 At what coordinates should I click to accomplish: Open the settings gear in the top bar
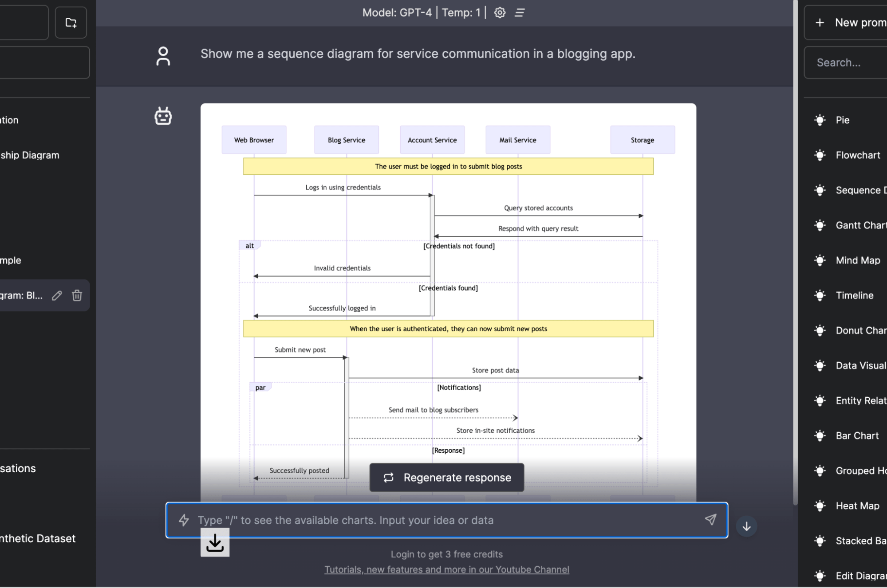point(500,12)
